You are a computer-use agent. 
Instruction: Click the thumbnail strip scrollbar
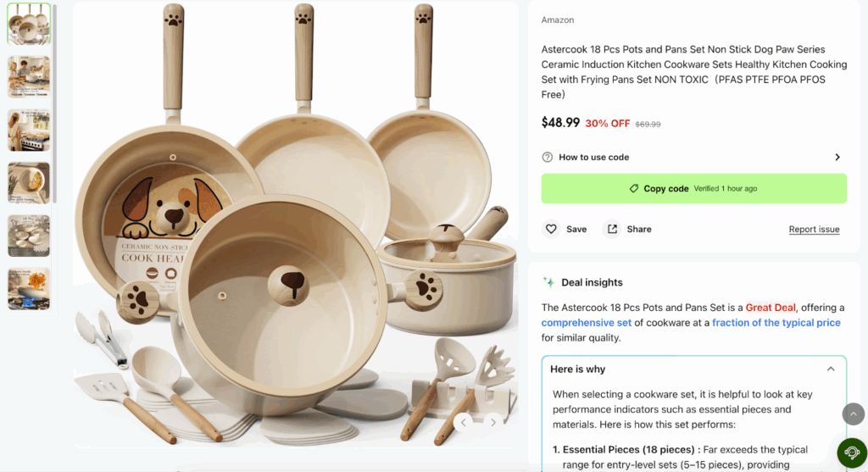click(55, 102)
